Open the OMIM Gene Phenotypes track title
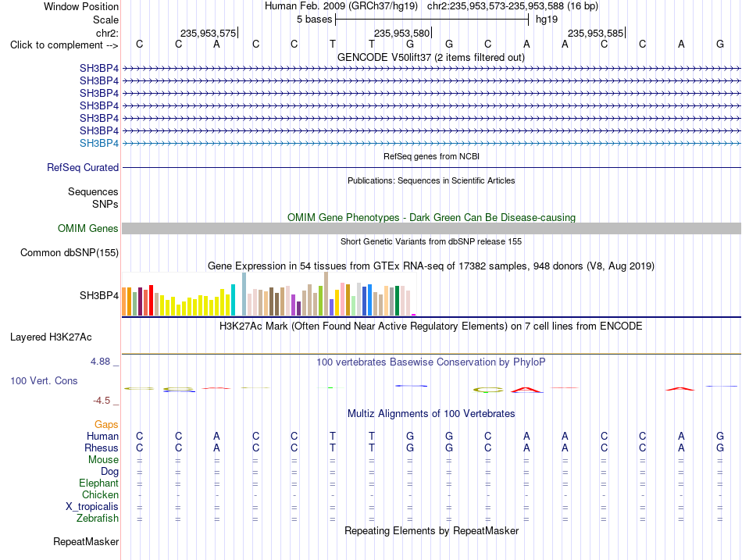This screenshot has width=742, height=560. (x=431, y=217)
